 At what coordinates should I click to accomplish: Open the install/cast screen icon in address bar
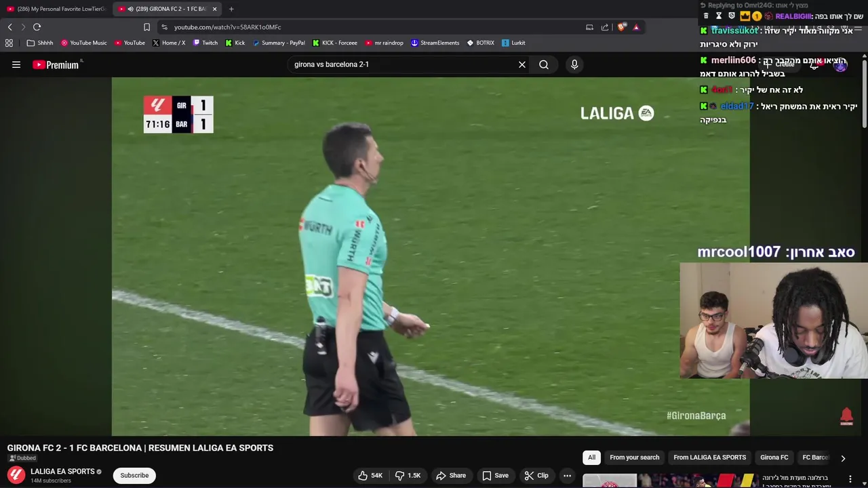click(x=589, y=27)
